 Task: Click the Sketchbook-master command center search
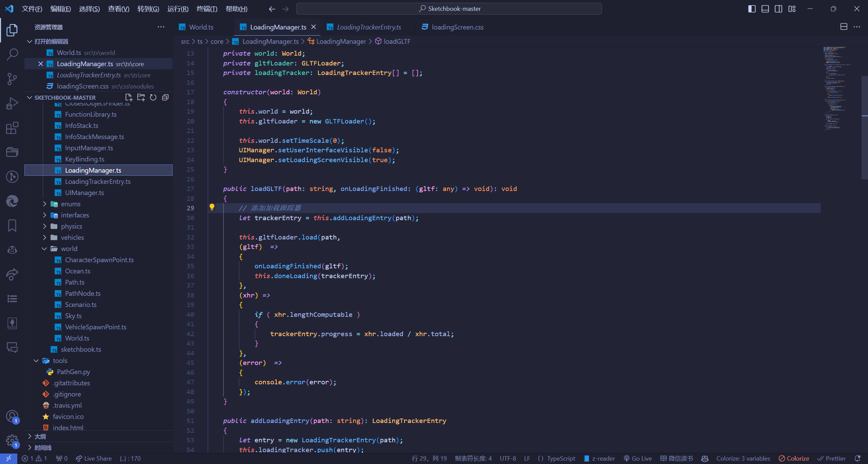coord(449,9)
